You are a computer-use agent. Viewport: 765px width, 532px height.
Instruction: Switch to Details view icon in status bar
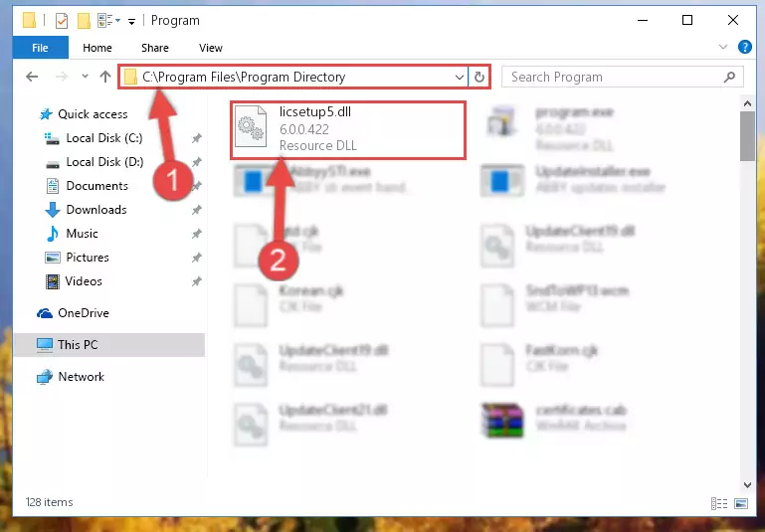pos(719,503)
